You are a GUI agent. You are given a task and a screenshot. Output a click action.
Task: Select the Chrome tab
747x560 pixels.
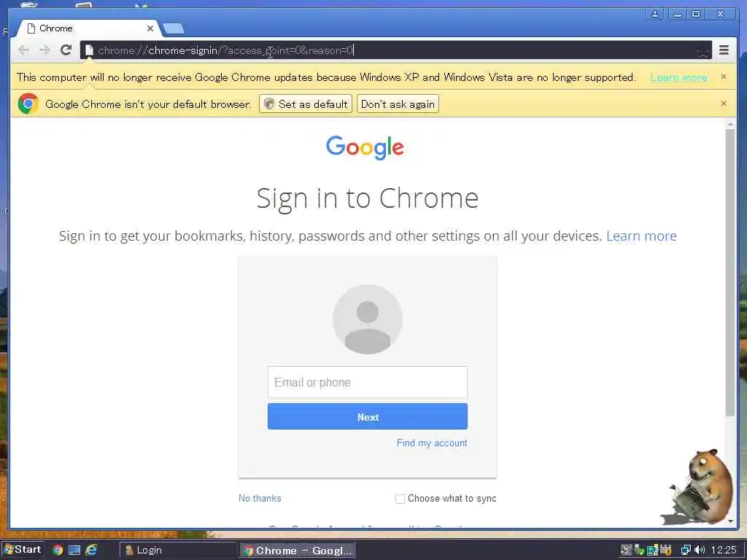pyautogui.click(x=89, y=28)
